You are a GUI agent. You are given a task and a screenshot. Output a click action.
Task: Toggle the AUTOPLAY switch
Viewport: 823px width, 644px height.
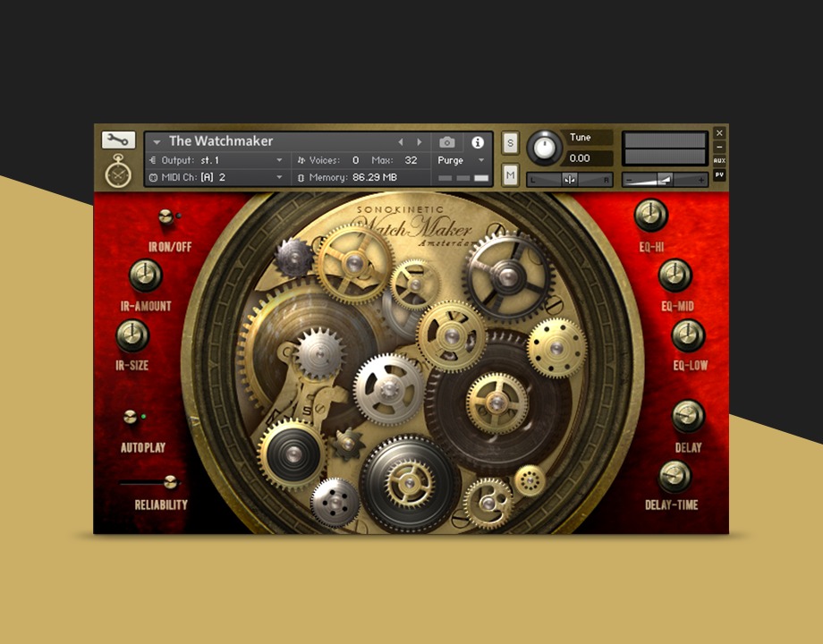(x=132, y=417)
